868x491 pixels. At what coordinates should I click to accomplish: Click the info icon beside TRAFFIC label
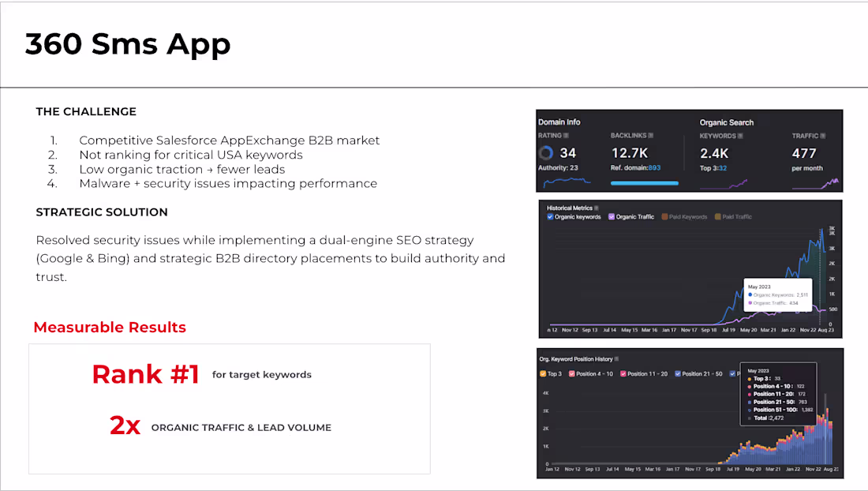tap(822, 137)
